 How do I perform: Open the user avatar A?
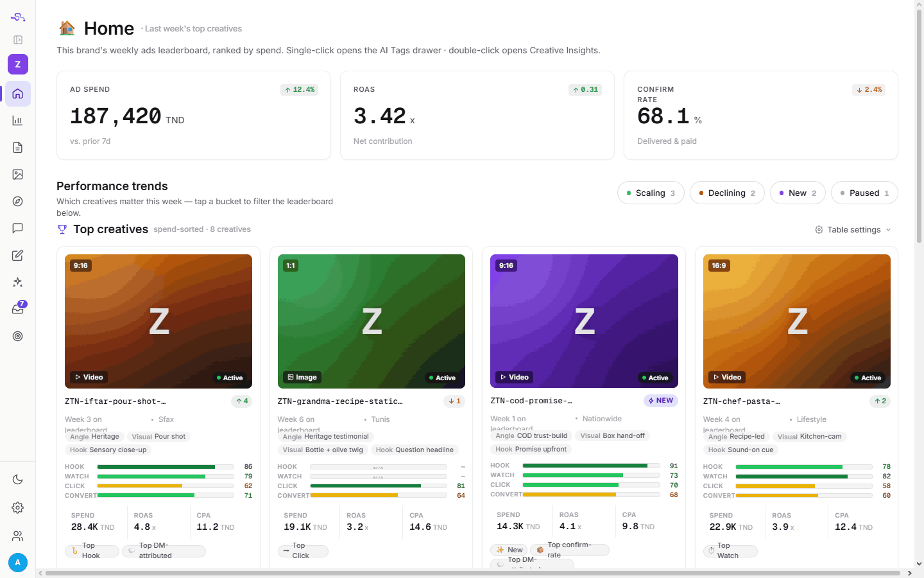pos(18,563)
